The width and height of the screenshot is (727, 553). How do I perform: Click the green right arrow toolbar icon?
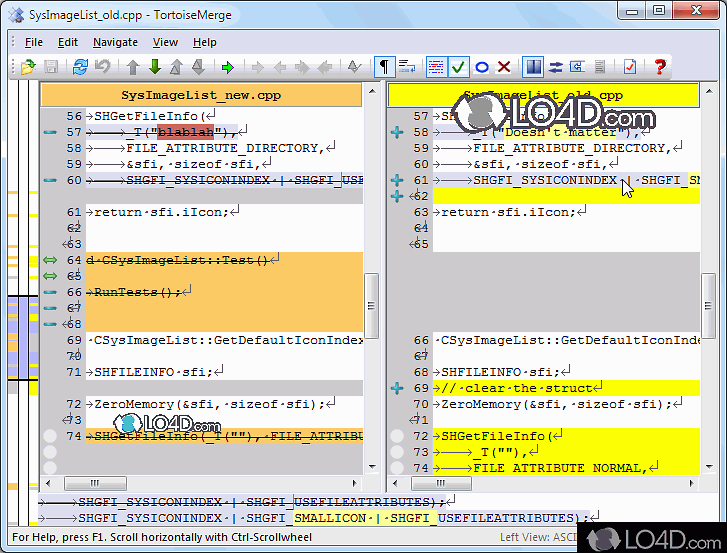228,67
